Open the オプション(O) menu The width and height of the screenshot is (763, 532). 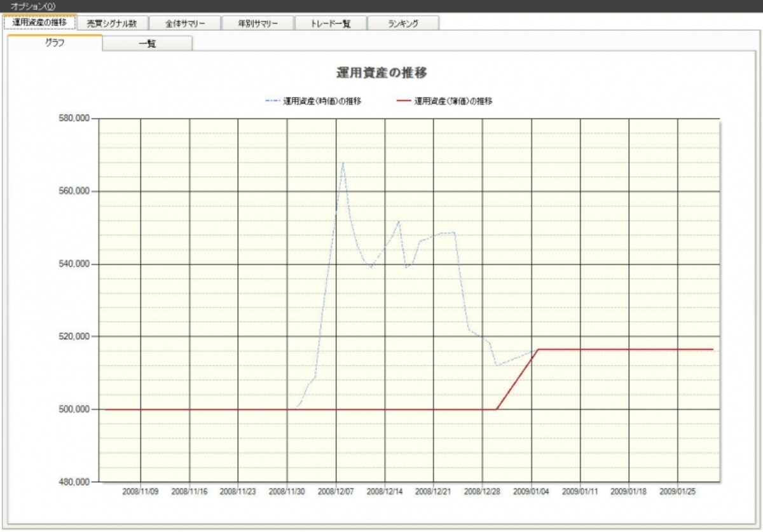point(33,6)
